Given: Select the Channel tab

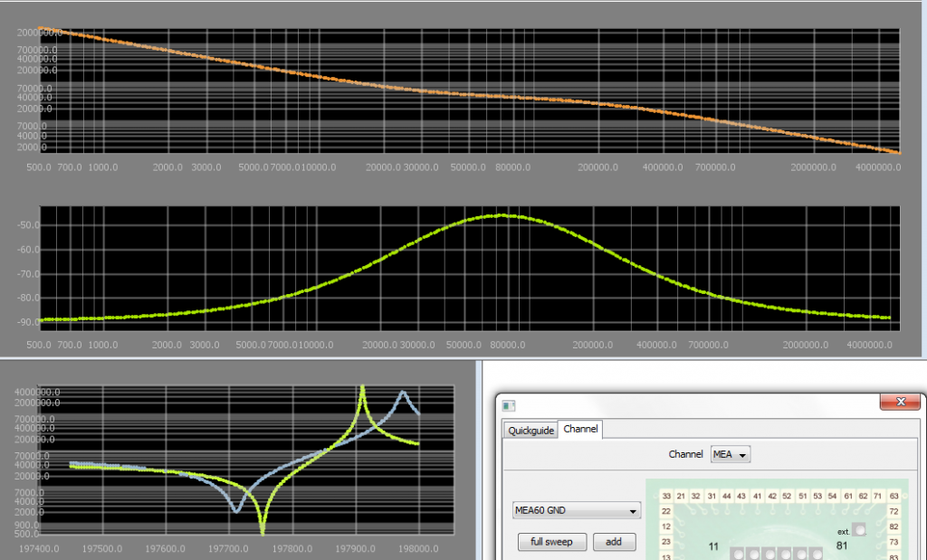Looking at the screenshot, I should (580, 430).
